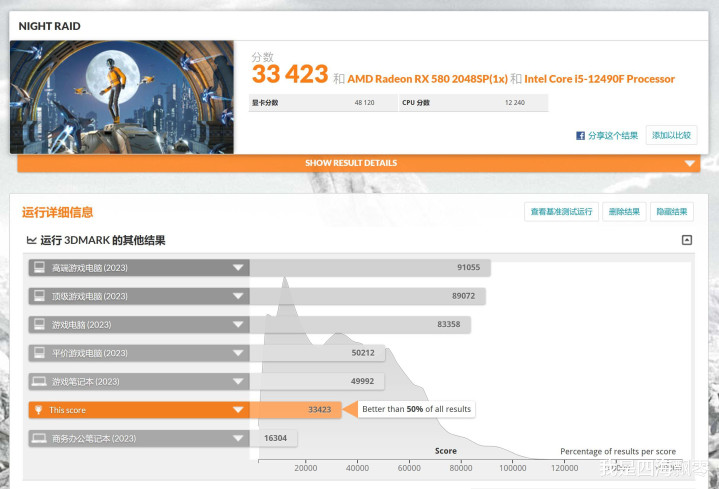Expand the This score dropdown arrow
Viewport: 719px width, 489px height.
point(238,410)
